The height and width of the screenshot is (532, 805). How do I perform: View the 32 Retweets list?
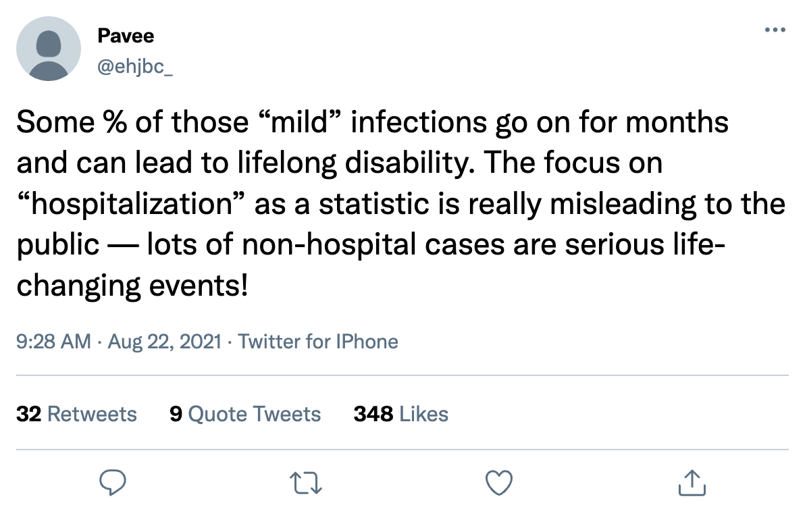coord(76,413)
